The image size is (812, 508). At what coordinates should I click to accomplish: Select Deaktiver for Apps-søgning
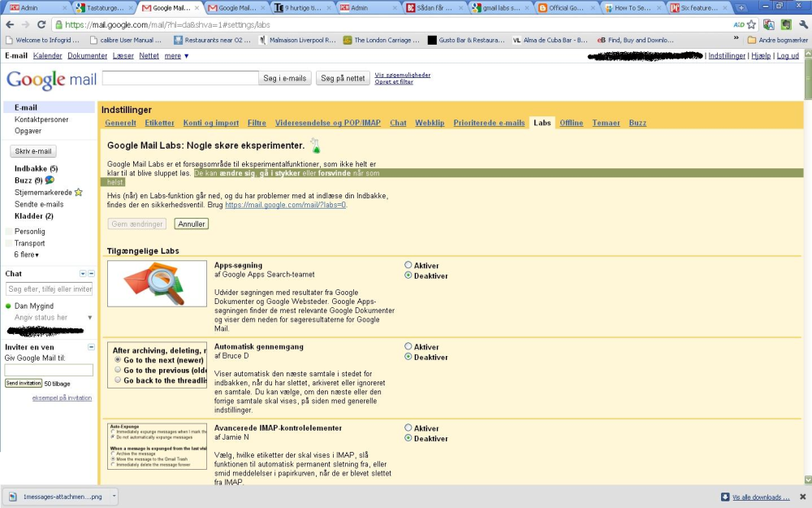click(408, 276)
